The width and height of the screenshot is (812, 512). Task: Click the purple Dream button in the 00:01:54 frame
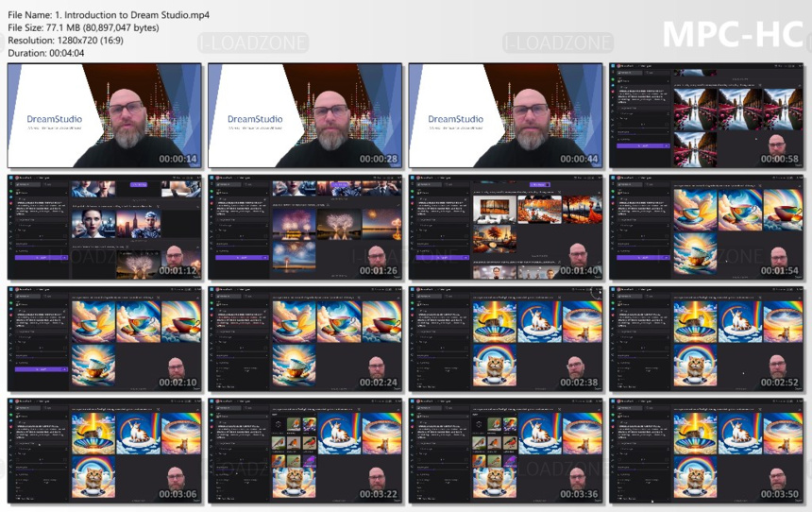pos(643,258)
